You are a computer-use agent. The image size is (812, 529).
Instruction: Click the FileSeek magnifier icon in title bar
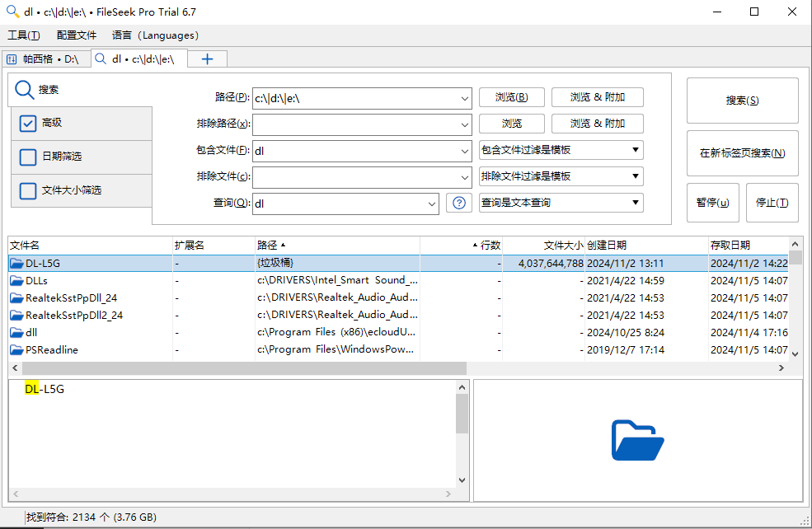(x=12, y=12)
